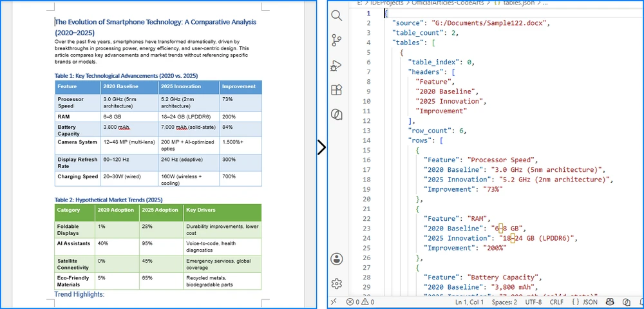Click the IDEProjects breadcrumb segment
The height and width of the screenshot is (309, 644).
[388, 3]
